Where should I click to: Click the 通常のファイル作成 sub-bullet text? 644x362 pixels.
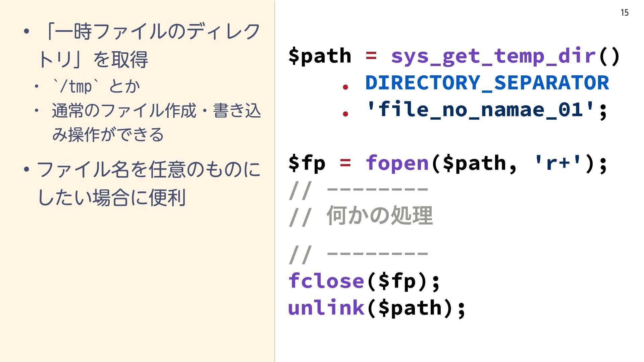coord(156,111)
